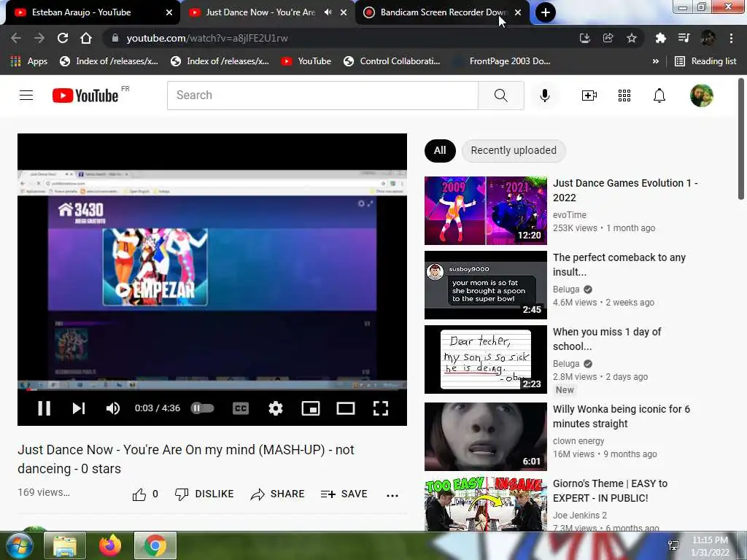This screenshot has height=560, width=747.
Task: Reload the current page
Action: [63, 38]
